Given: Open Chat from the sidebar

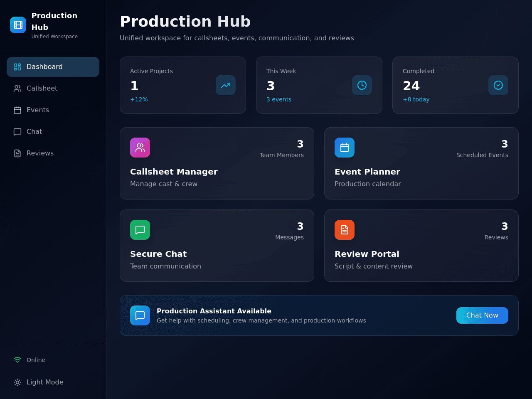Looking at the screenshot, I should 53,132.
